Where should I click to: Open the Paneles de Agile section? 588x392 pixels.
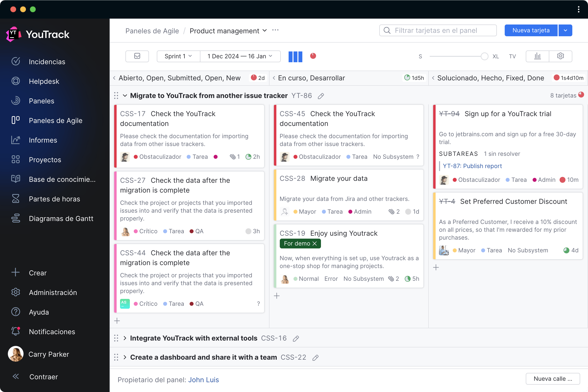pos(56,120)
